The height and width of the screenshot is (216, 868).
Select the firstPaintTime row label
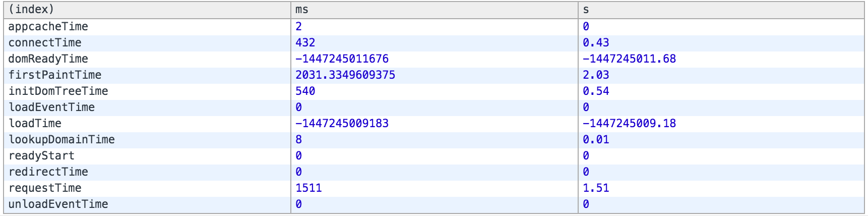click(55, 75)
